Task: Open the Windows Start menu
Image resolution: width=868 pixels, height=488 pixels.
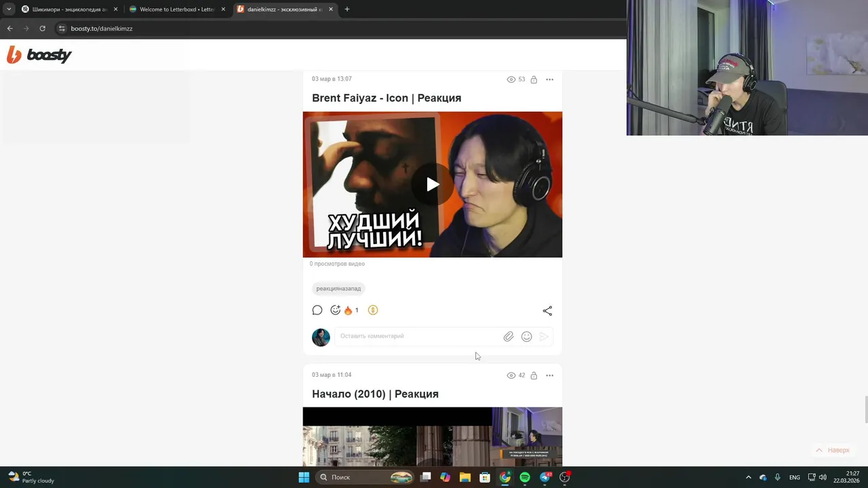Action: pos(304,477)
